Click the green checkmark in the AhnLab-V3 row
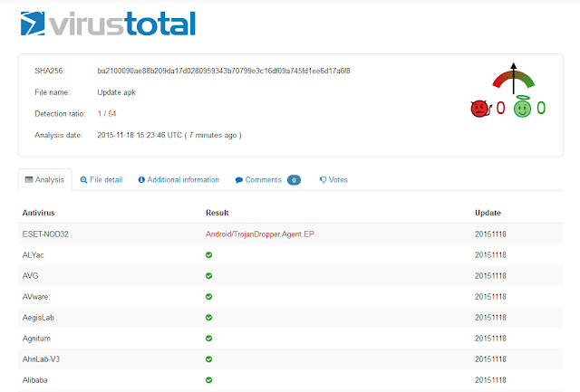Image resolution: width=580 pixels, height=392 pixels. (x=209, y=359)
